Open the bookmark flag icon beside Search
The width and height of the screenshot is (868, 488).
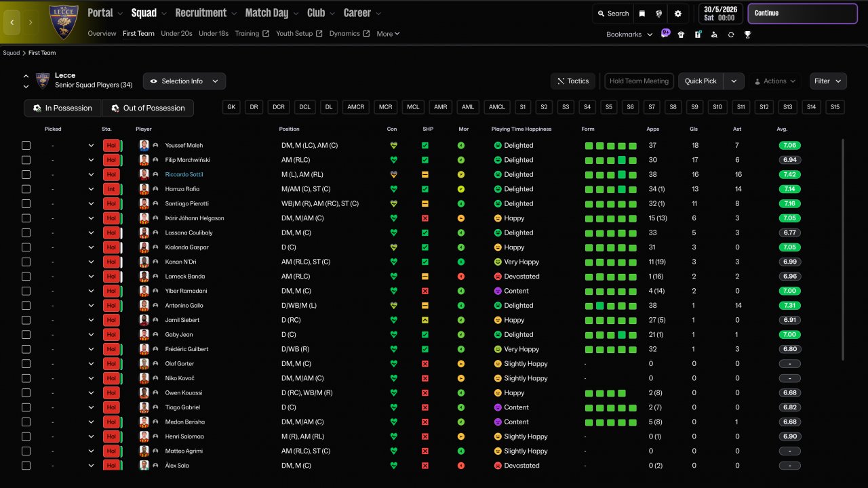642,14
